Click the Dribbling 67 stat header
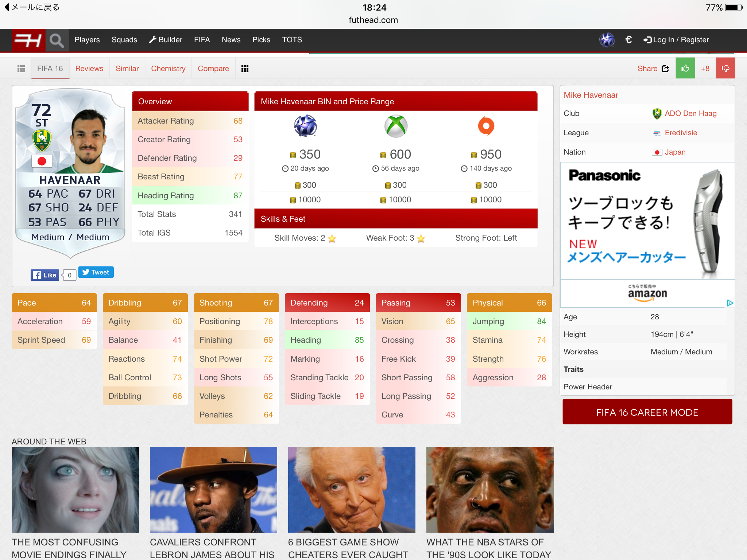This screenshot has width=747, height=560. pos(145,303)
